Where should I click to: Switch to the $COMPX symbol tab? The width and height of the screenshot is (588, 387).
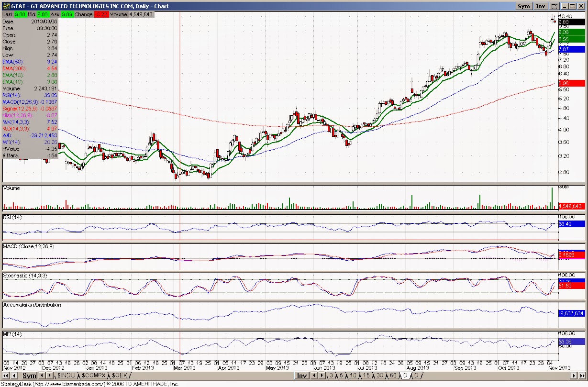pyautogui.click(x=93, y=376)
